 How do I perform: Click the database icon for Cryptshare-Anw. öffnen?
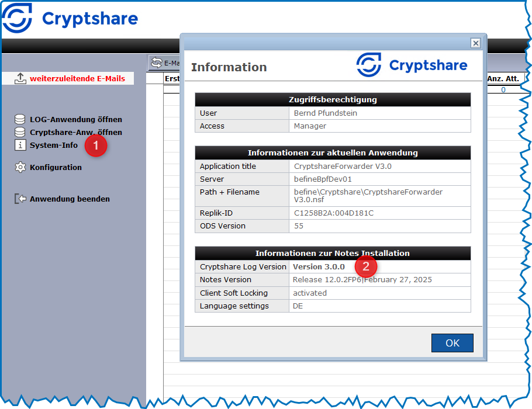20,132
